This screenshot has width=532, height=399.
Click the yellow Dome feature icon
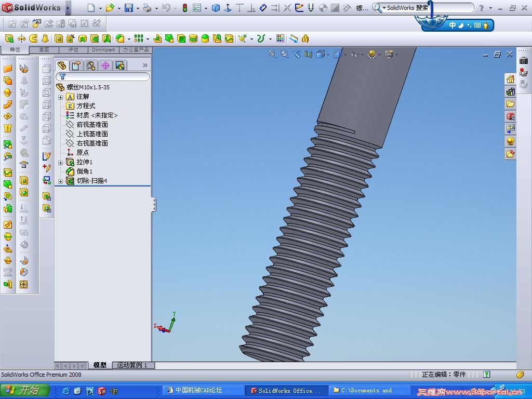(205, 38)
